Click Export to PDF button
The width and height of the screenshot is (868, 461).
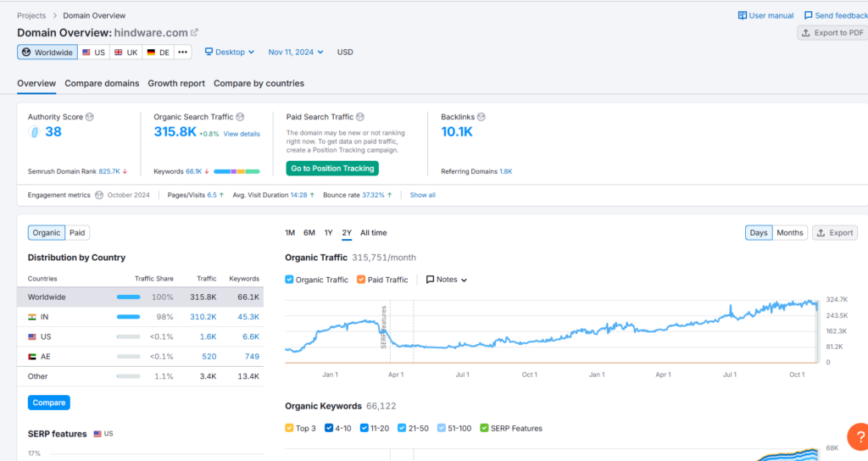833,33
